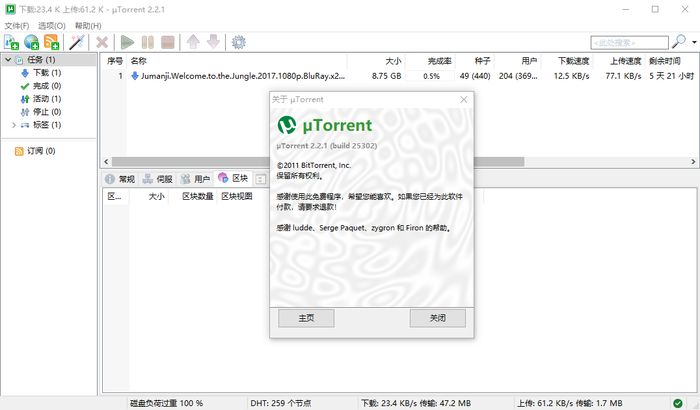Switch to the 伺服 trackers tab

pyautogui.click(x=158, y=179)
